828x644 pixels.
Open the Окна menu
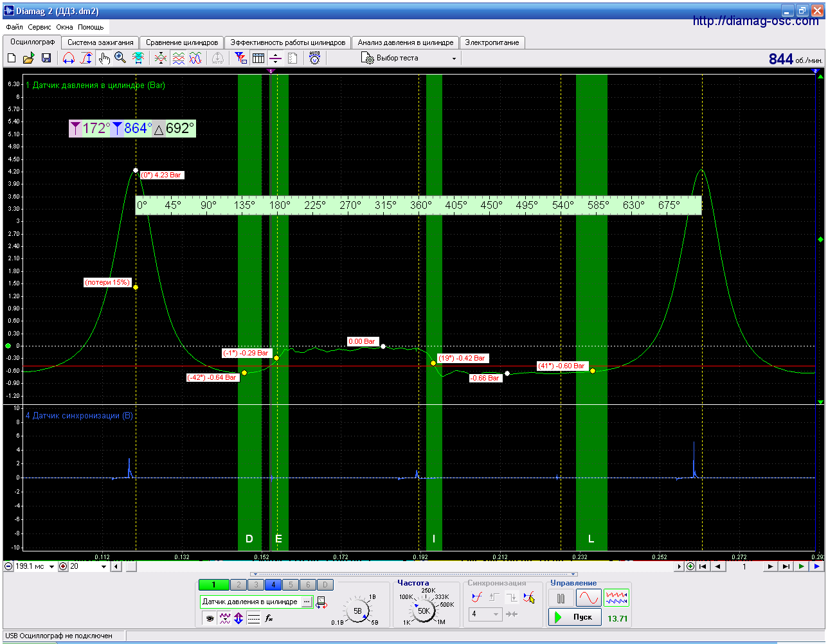pos(64,27)
